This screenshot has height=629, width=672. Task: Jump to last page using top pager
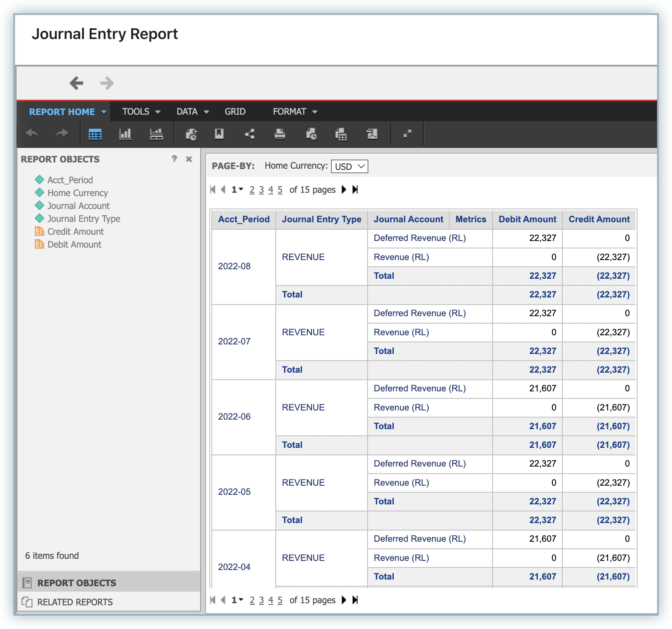pos(355,190)
